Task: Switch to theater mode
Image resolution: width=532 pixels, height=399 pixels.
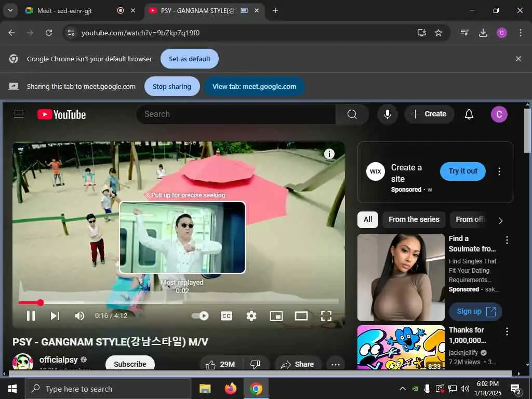Action: pos(301,316)
